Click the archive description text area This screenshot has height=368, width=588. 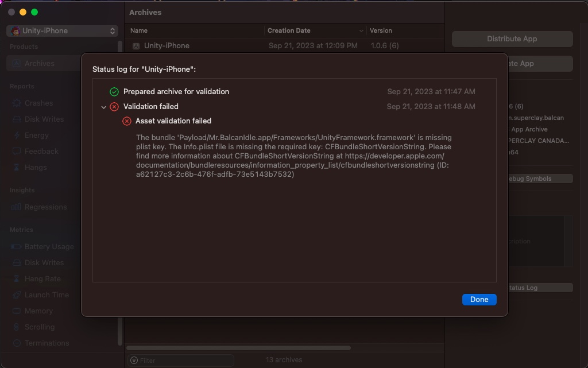pos(536,241)
